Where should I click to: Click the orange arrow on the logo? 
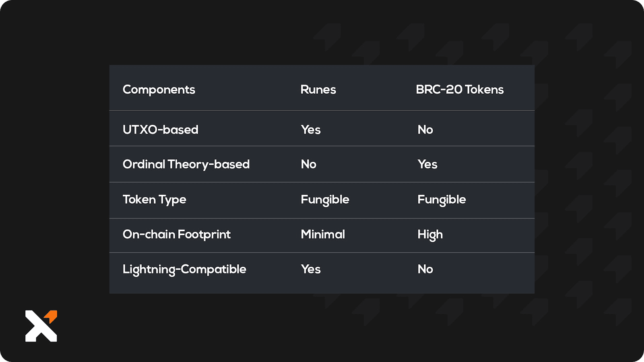[x=51, y=316]
